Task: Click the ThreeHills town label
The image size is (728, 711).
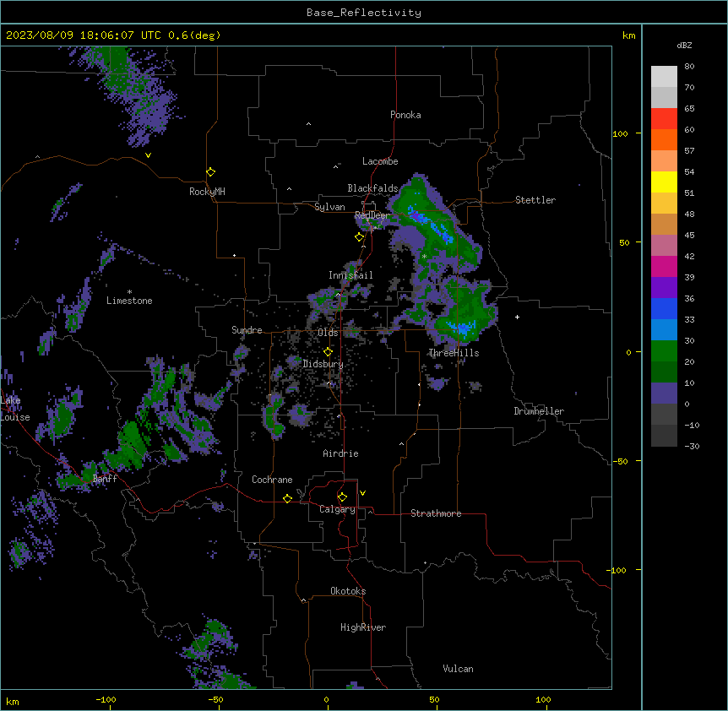Action: click(454, 353)
